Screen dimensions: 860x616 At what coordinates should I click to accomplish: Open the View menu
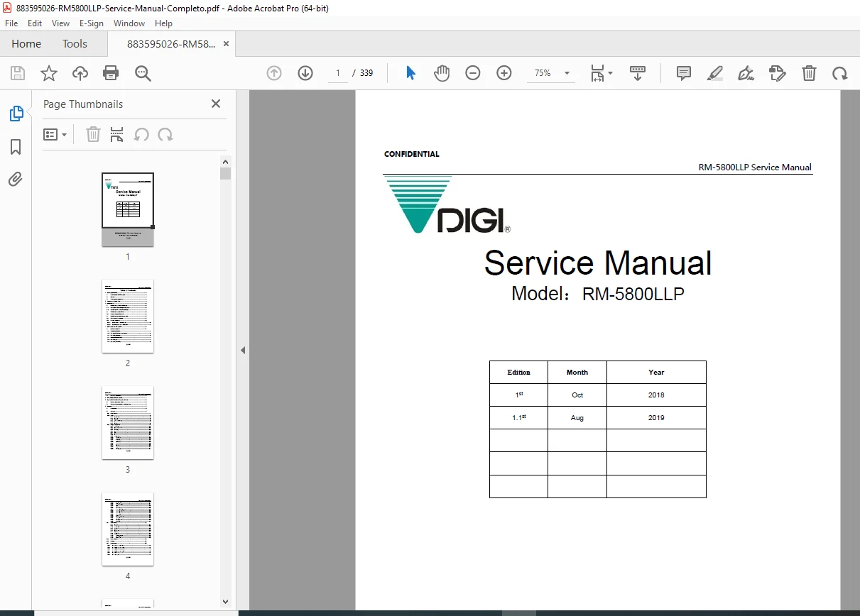click(x=61, y=23)
